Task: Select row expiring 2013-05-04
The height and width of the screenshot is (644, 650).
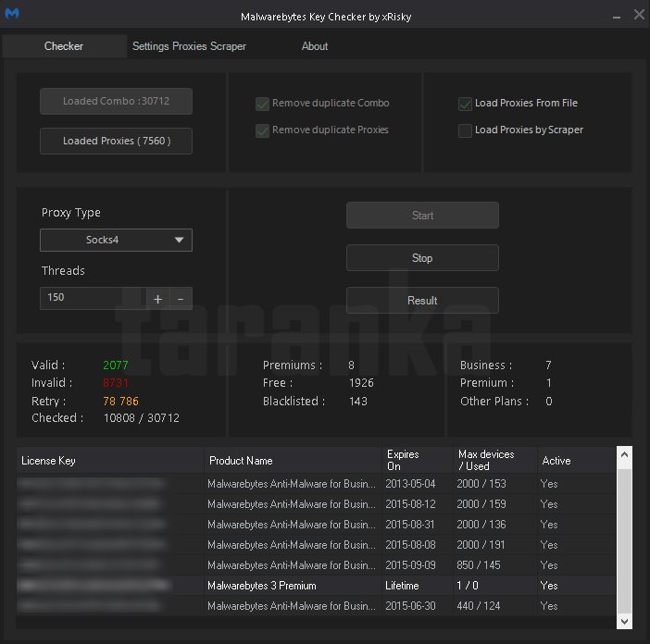Action: tap(317, 484)
